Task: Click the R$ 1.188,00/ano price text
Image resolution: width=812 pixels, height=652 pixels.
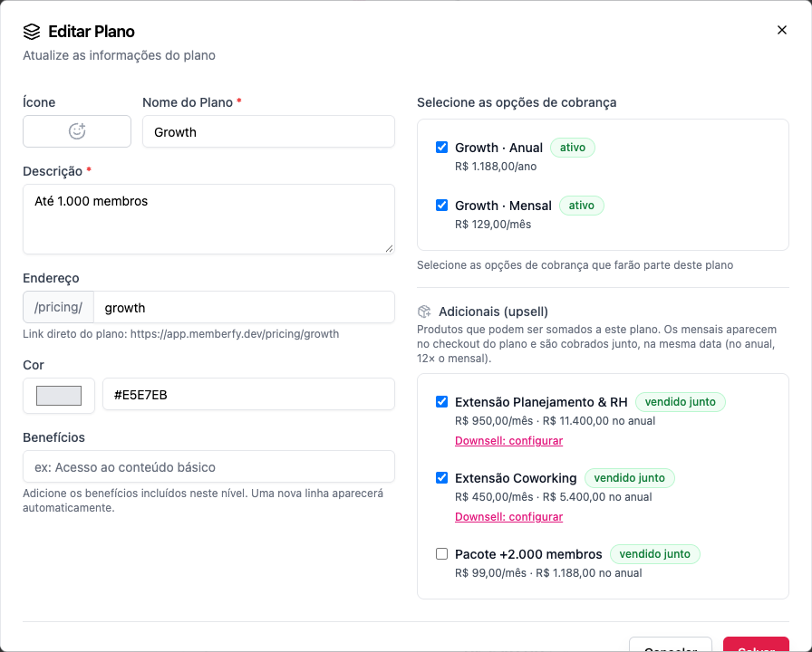Action: (496, 167)
